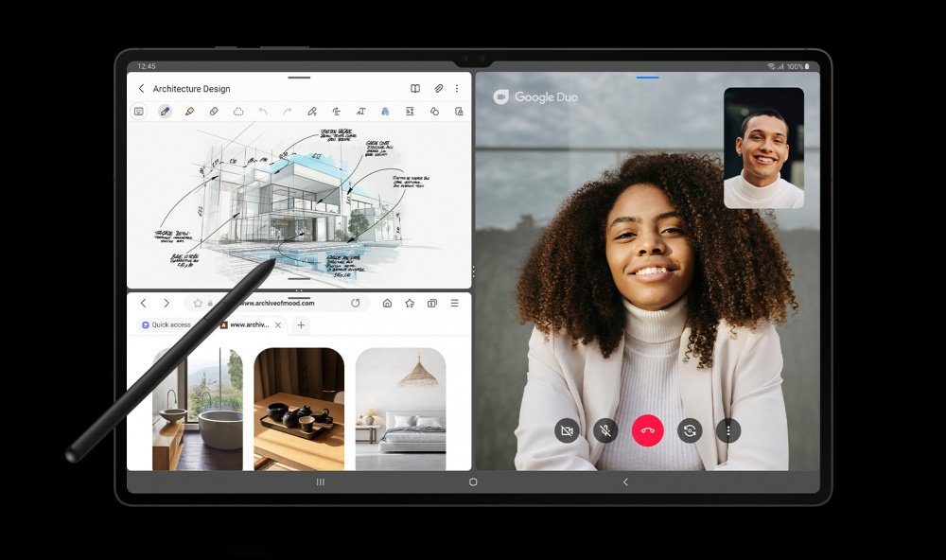Open the browser hamburger menu
Viewport: 946px width, 560px height.
click(454, 304)
